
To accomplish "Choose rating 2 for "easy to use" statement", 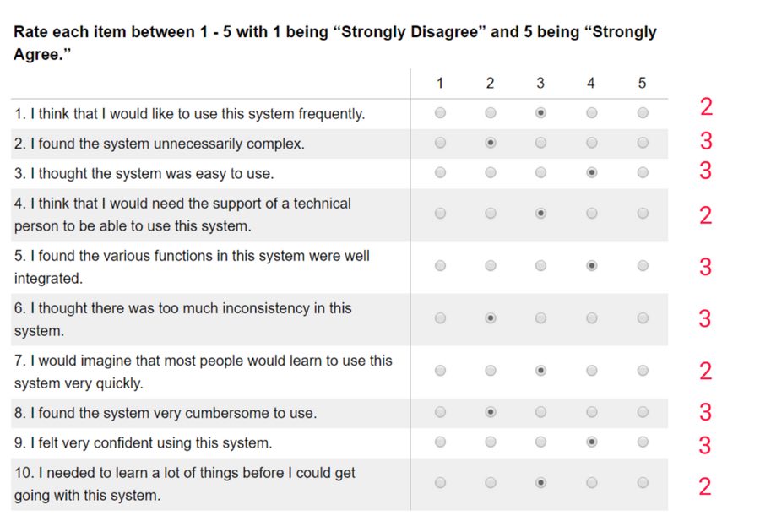I will [491, 173].
